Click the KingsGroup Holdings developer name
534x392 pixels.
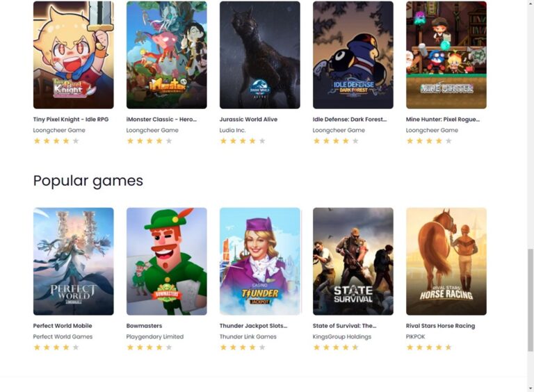[x=342, y=336]
